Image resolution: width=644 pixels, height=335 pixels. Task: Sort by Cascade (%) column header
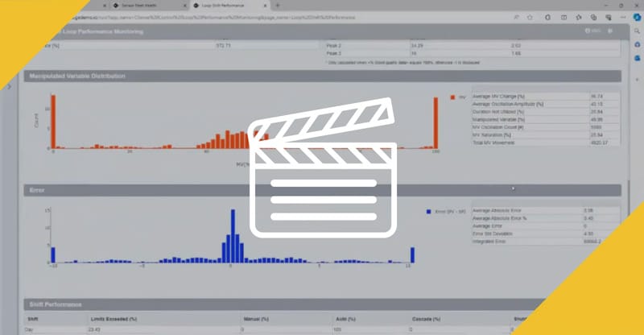click(426, 319)
